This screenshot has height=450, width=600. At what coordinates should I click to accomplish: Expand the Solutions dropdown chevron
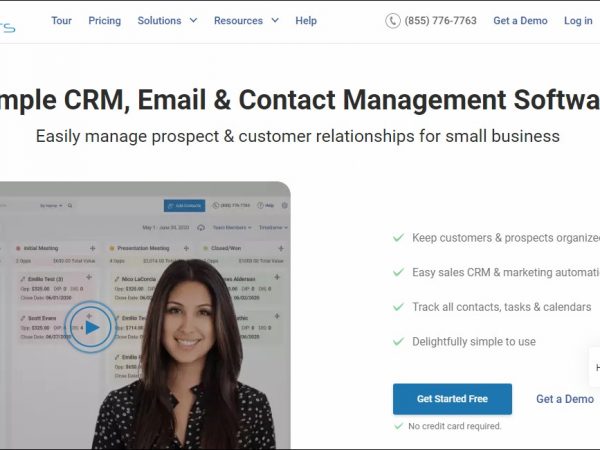tap(194, 20)
